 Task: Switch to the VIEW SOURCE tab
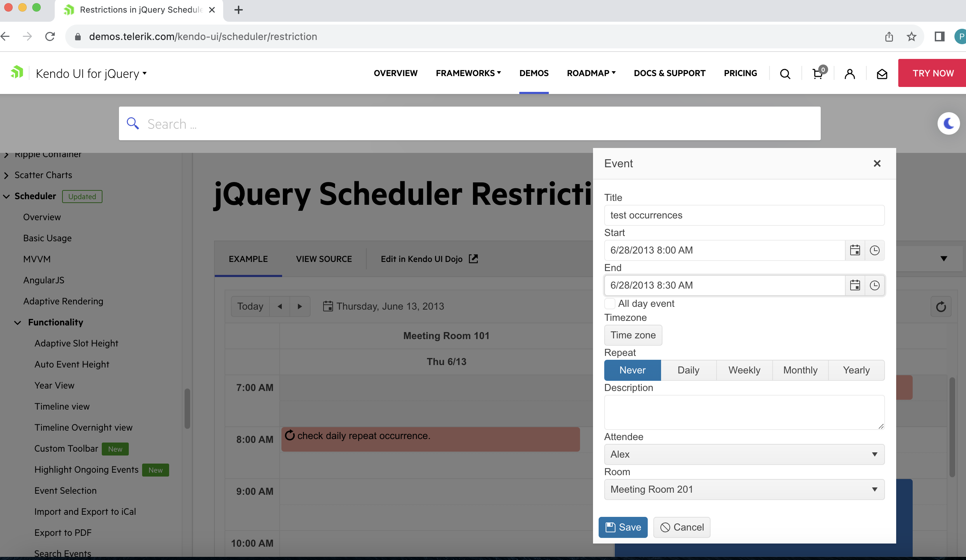point(324,259)
